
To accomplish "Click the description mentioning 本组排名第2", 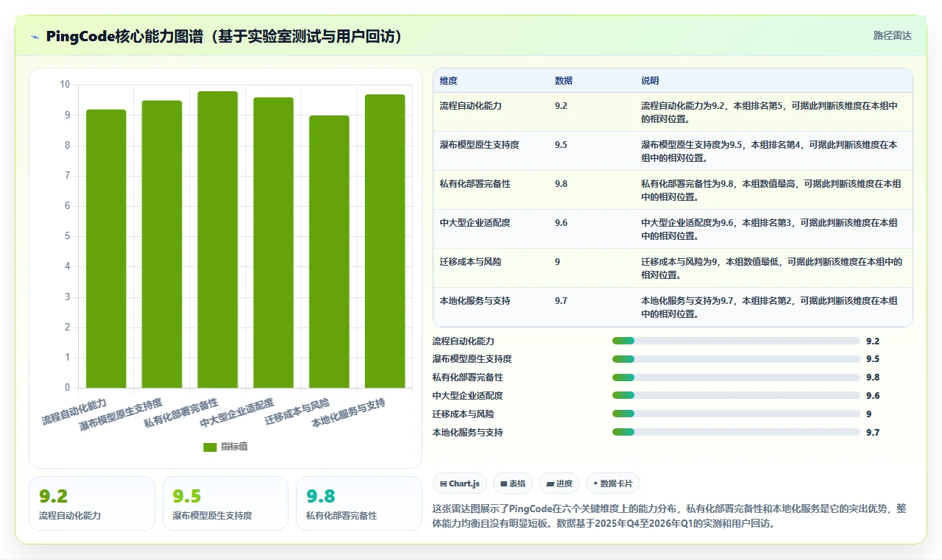I will click(770, 307).
